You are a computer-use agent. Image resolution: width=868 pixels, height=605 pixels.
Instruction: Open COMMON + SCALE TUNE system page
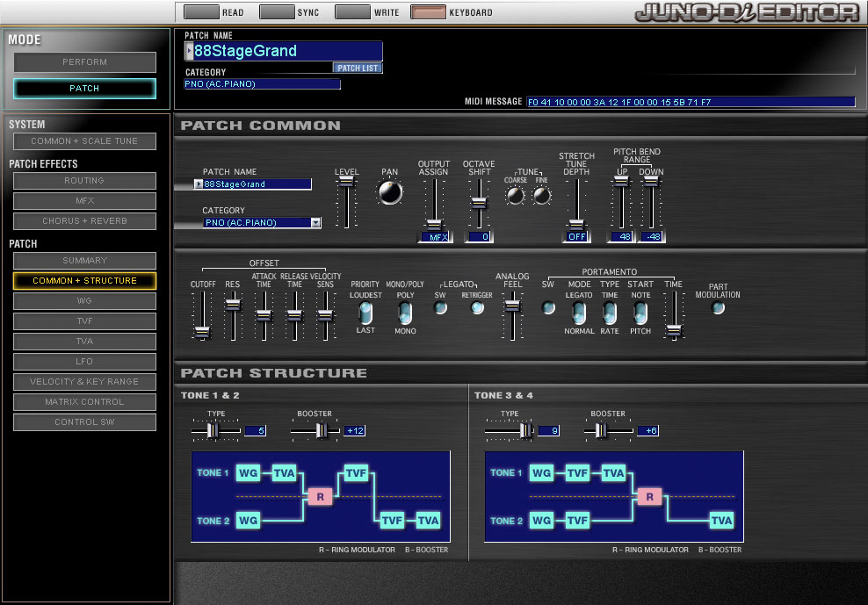click(x=84, y=141)
